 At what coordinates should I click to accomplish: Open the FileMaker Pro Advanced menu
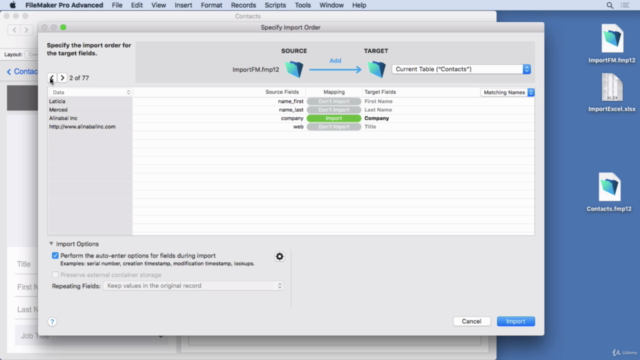click(64, 5)
